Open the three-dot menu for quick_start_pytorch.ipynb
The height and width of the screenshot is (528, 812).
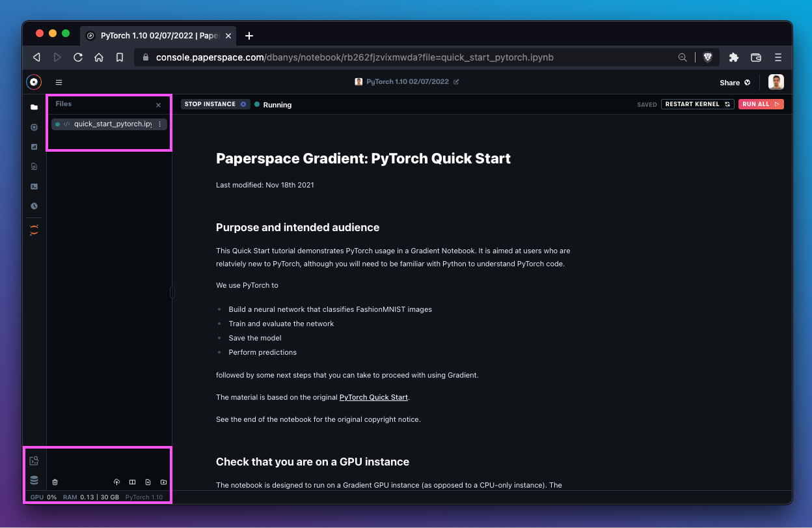tap(160, 124)
